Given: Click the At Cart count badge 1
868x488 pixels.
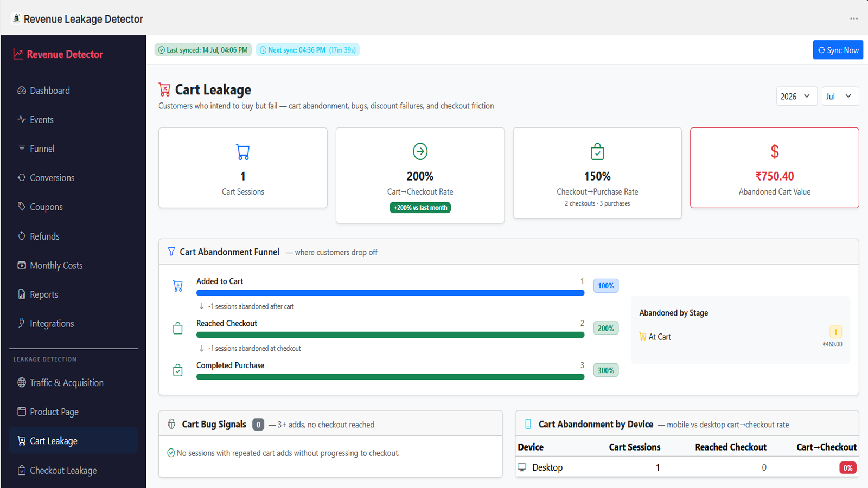Looking at the screenshot, I should click(835, 332).
